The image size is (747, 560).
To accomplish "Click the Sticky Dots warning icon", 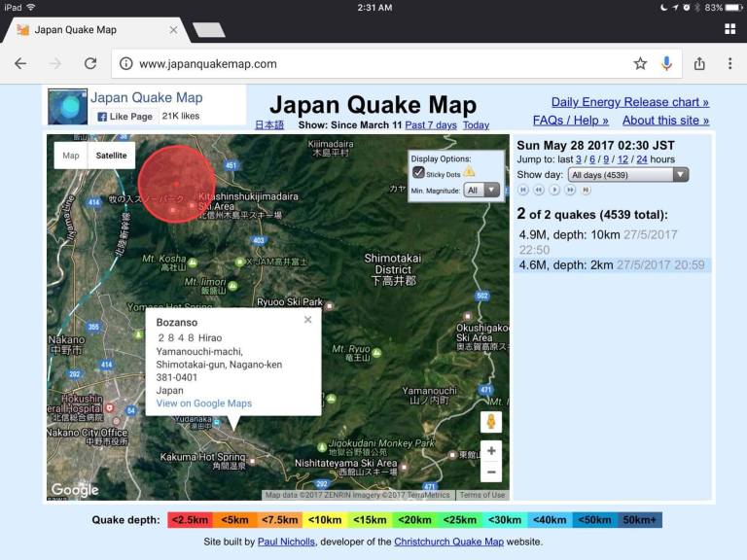I will pos(470,172).
